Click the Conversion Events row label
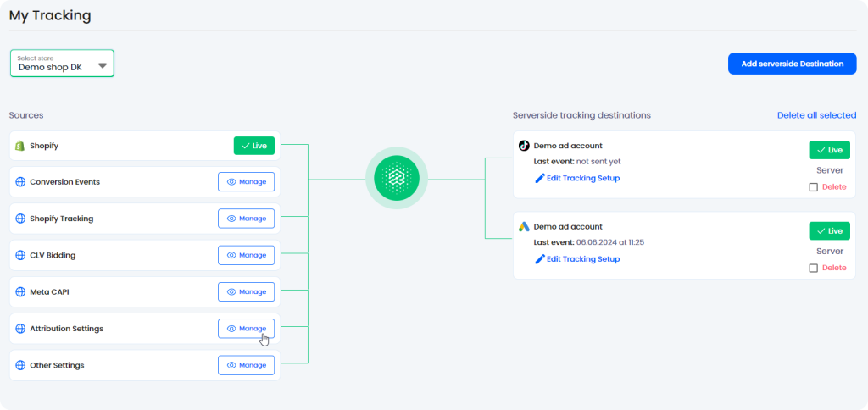 point(64,182)
